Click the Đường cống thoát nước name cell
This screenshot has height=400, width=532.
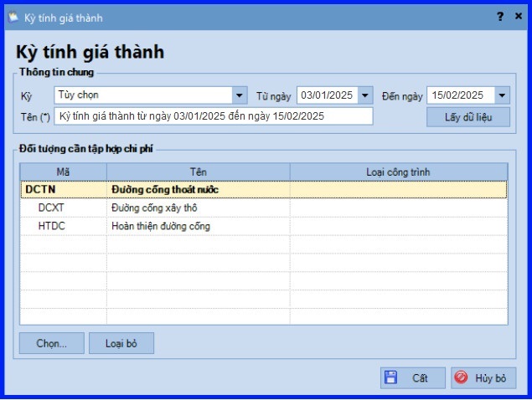pyautogui.click(x=199, y=189)
